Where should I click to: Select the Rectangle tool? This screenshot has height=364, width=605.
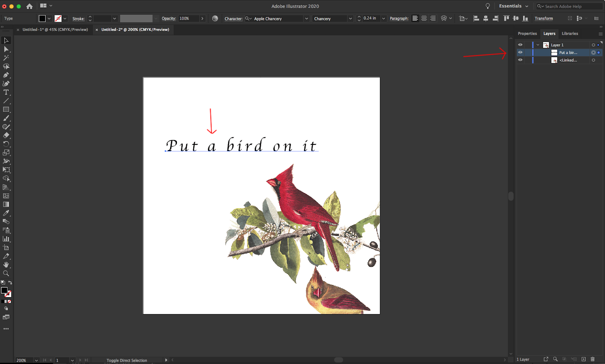coord(6,110)
